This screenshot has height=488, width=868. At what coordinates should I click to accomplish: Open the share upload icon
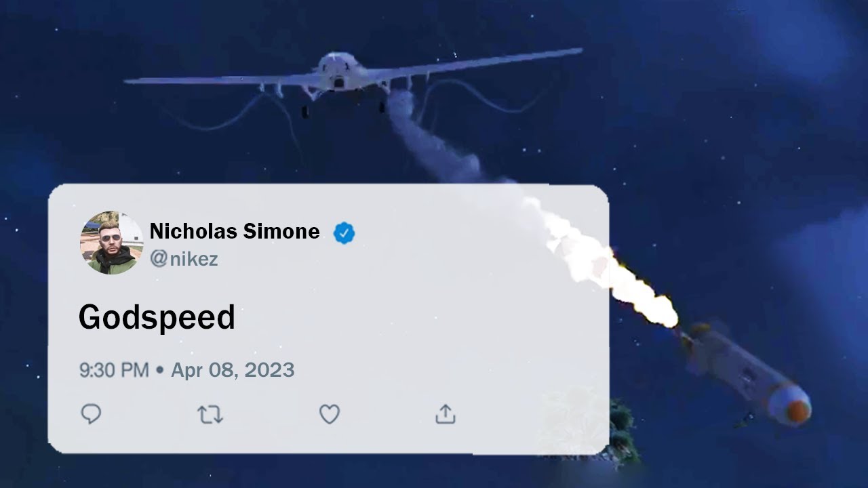coord(446,413)
